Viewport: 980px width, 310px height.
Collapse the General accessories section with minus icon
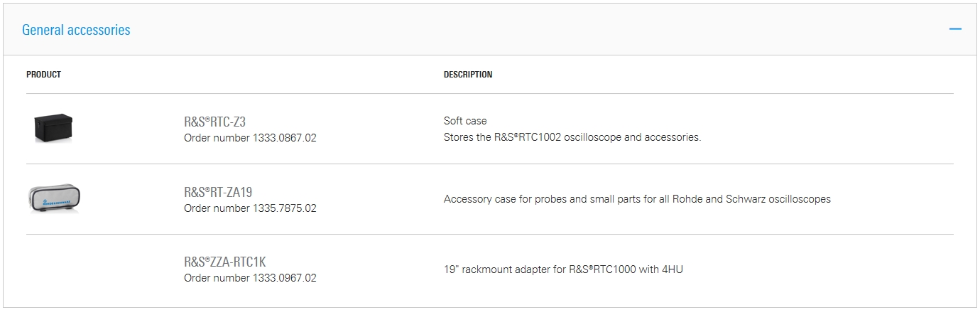[955, 29]
